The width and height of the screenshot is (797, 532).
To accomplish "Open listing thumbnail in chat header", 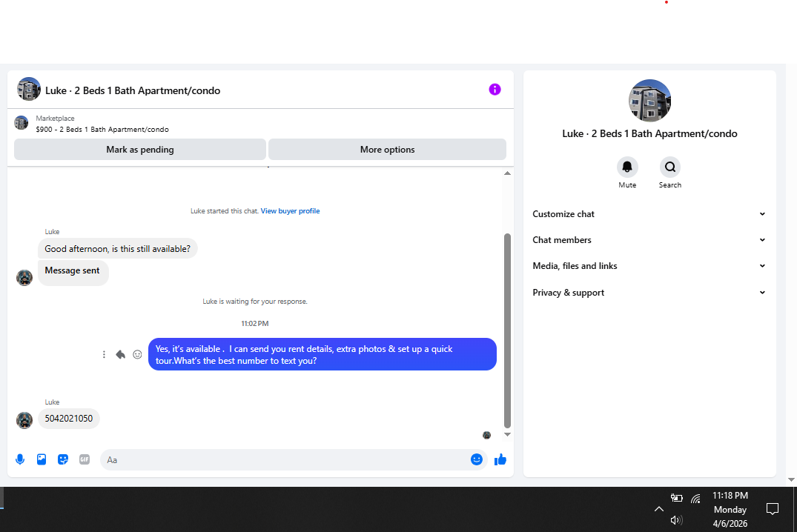I will coord(28,90).
